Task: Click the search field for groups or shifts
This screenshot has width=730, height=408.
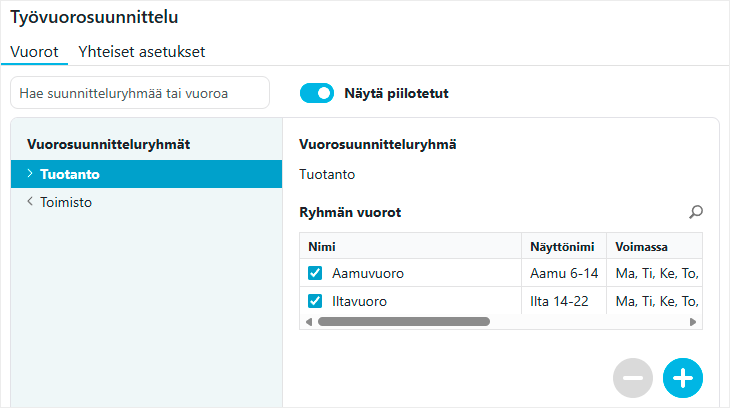Action: point(139,94)
